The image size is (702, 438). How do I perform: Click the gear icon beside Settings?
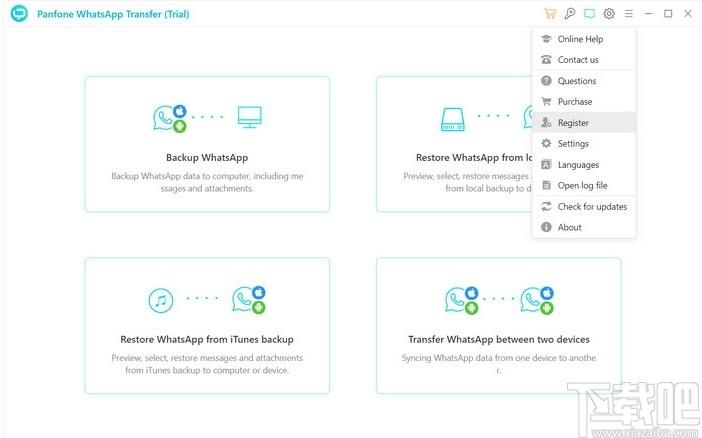(546, 143)
